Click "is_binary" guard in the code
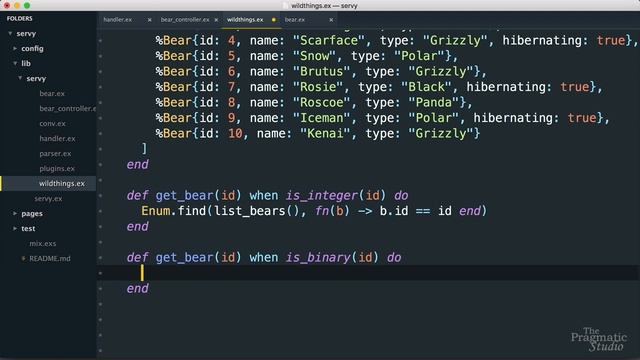Screen dimensions: 640x360 click(318, 258)
